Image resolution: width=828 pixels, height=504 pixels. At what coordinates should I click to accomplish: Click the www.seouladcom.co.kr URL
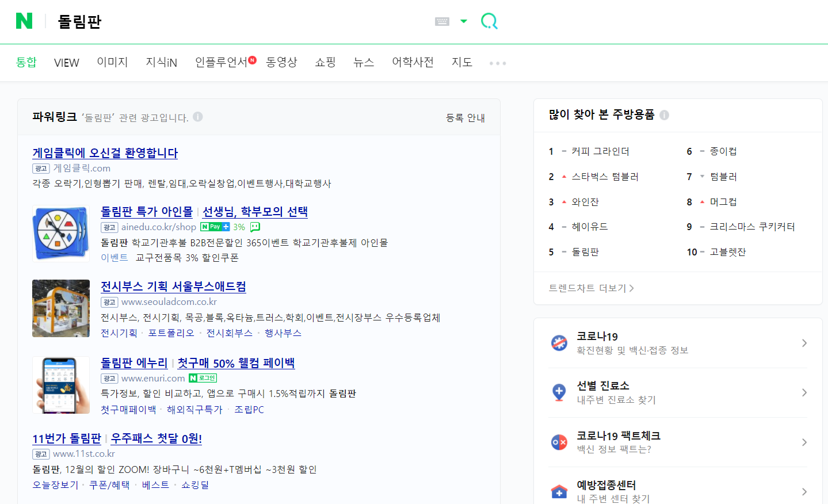169,302
